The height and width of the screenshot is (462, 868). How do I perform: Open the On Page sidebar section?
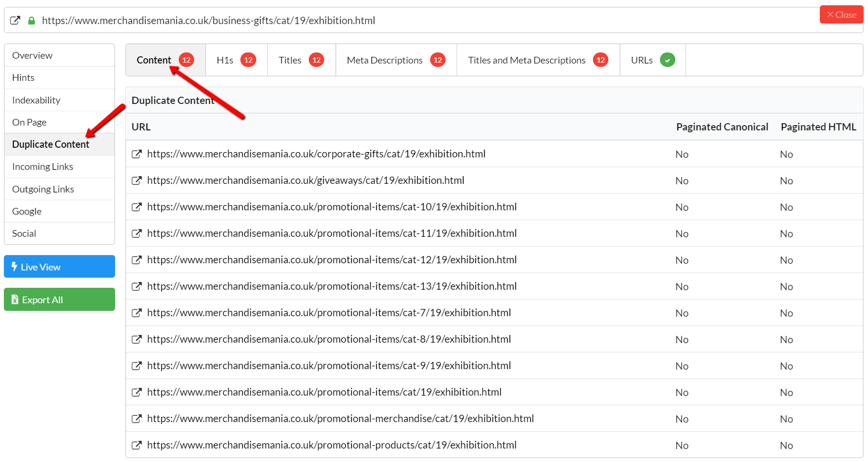coord(60,122)
